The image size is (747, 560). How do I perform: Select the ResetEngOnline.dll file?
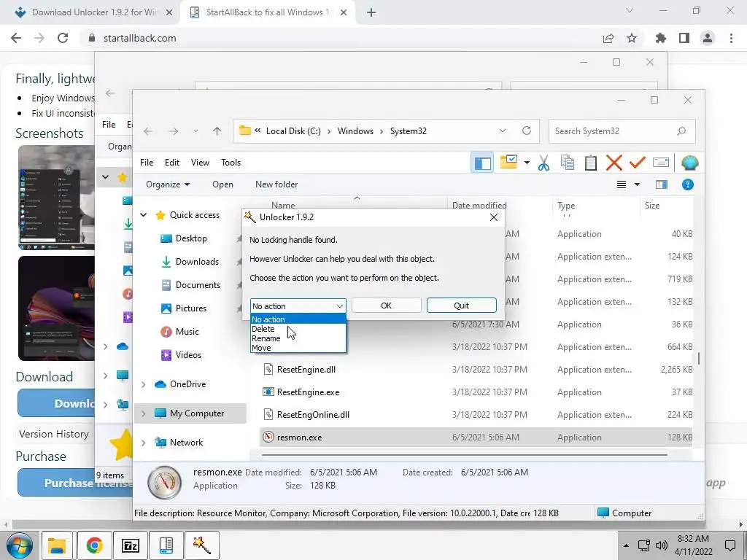313,415
